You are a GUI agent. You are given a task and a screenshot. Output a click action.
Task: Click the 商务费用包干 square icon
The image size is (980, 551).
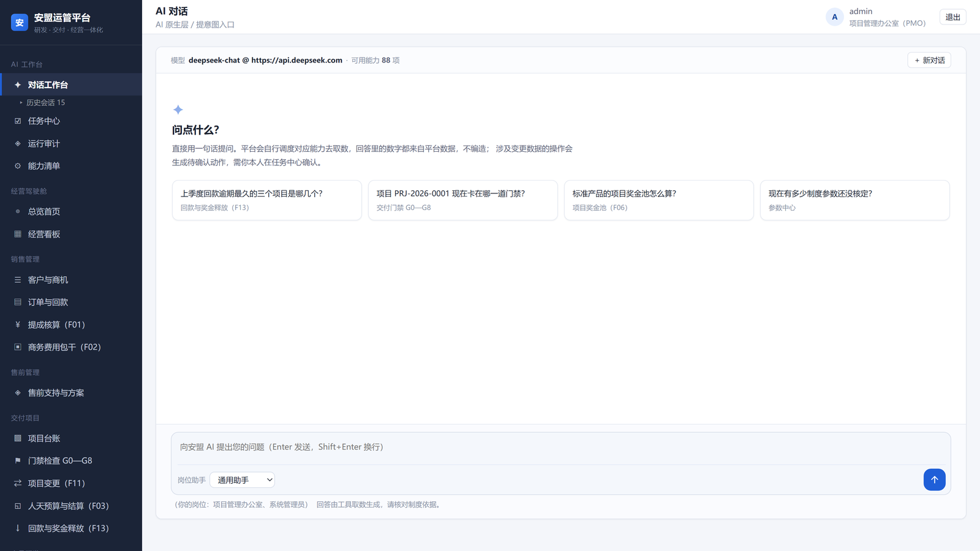[18, 347]
